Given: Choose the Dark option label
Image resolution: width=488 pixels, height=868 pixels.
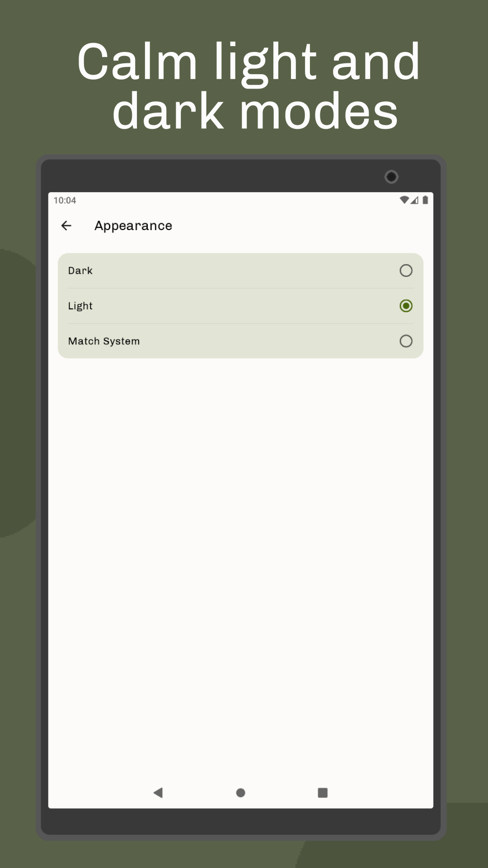Looking at the screenshot, I should point(80,270).
